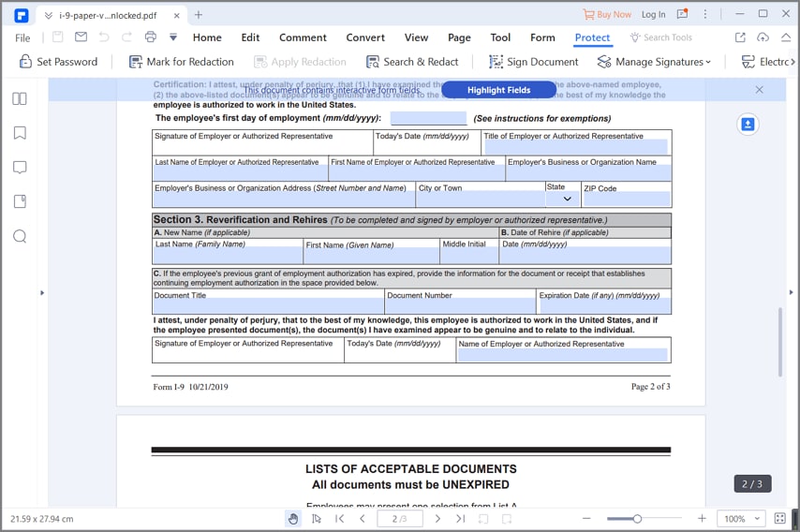Open the File menu
The width and height of the screenshot is (800, 532).
pos(22,37)
